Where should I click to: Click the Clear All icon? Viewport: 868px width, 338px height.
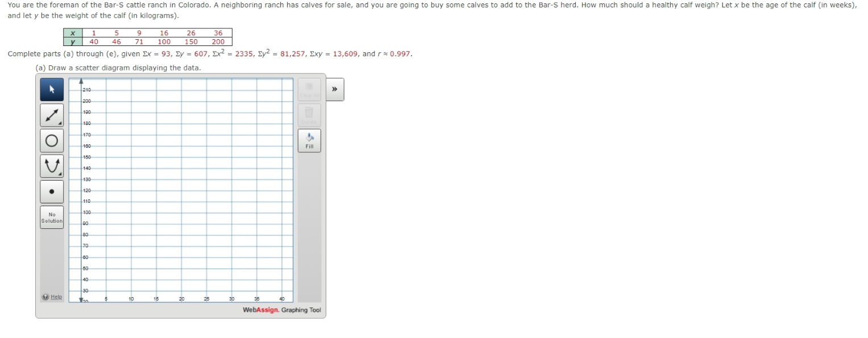coord(309,89)
